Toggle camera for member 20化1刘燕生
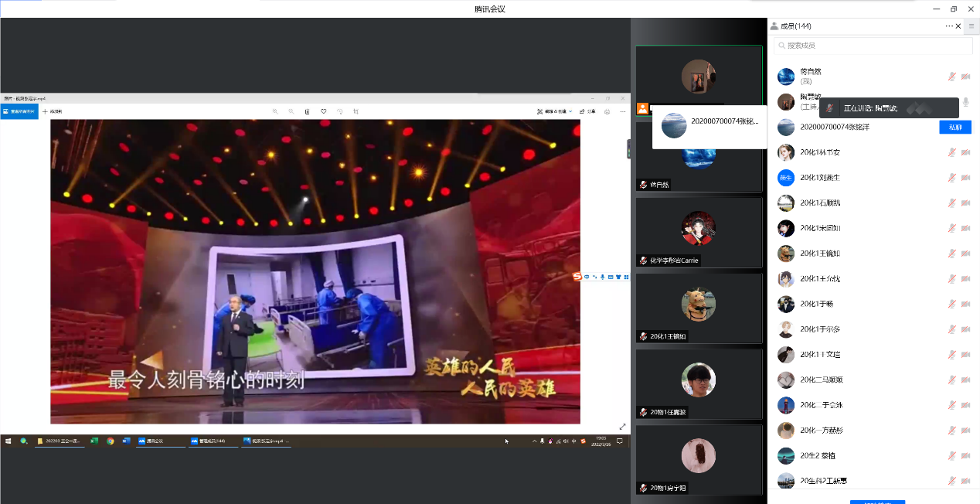The image size is (980, 504). (965, 178)
